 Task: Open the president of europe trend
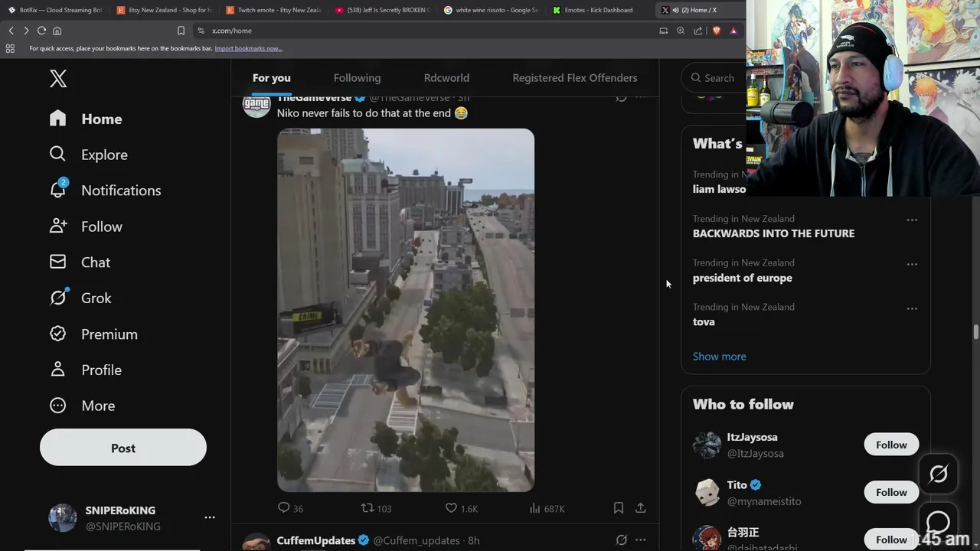(x=743, y=278)
